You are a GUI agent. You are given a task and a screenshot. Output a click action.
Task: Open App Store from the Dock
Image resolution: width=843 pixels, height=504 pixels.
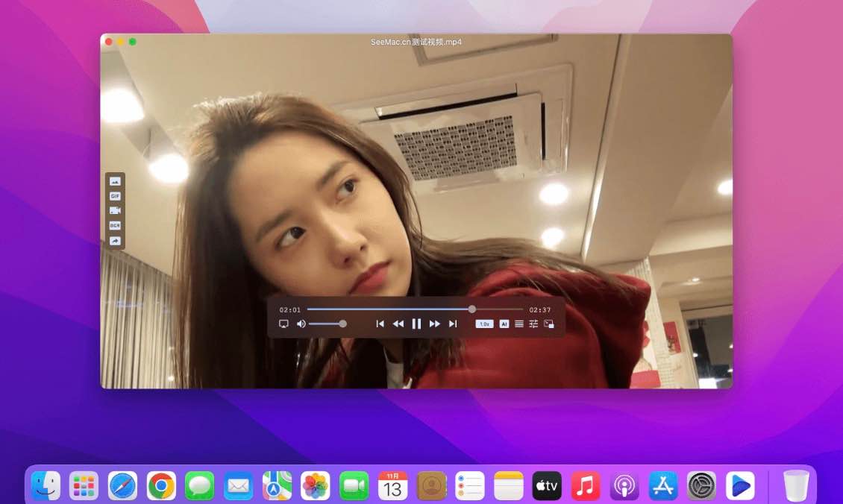point(663,485)
